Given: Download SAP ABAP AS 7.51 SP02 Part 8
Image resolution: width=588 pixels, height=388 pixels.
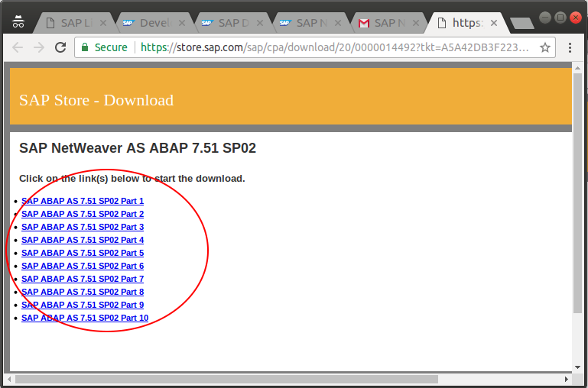Looking at the screenshot, I should point(83,292).
